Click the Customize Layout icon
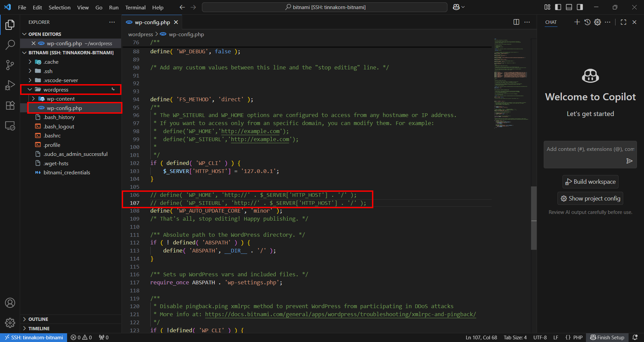 pyautogui.click(x=547, y=7)
